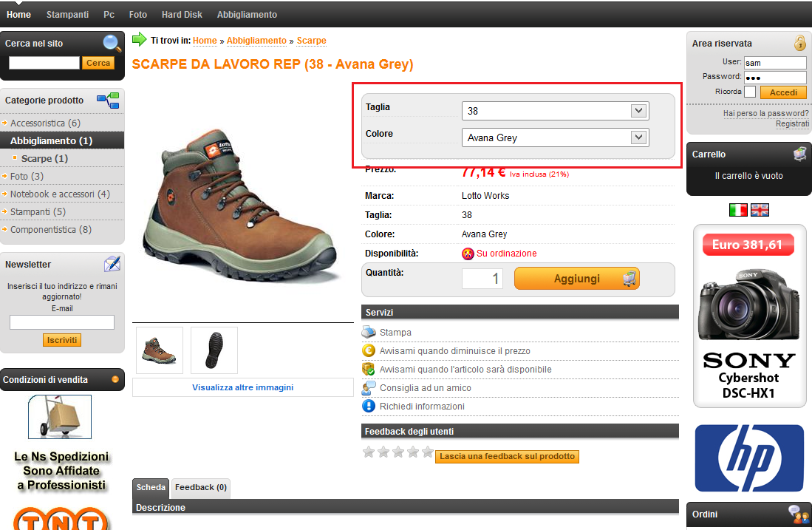Click the Categorie prodotto tree icon
This screenshot has height=530, width=812.
(x=108, y=100)
